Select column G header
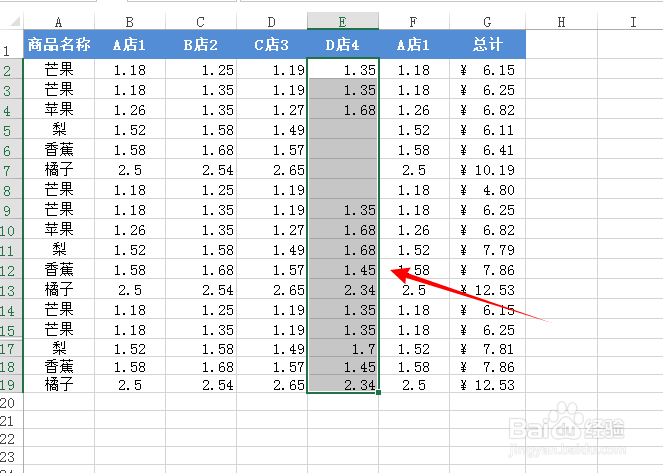 (488, 22)
